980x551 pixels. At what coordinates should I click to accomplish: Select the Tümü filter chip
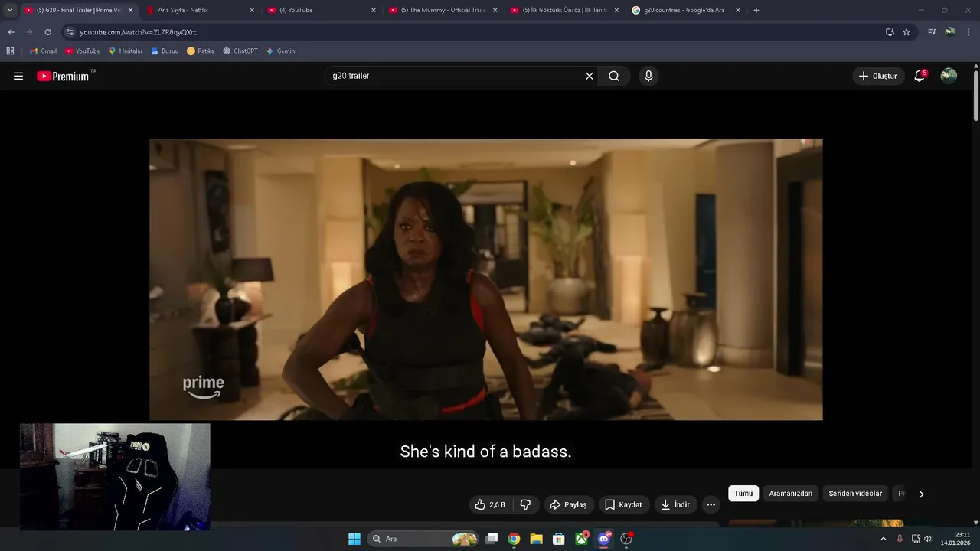pos(743,494)
